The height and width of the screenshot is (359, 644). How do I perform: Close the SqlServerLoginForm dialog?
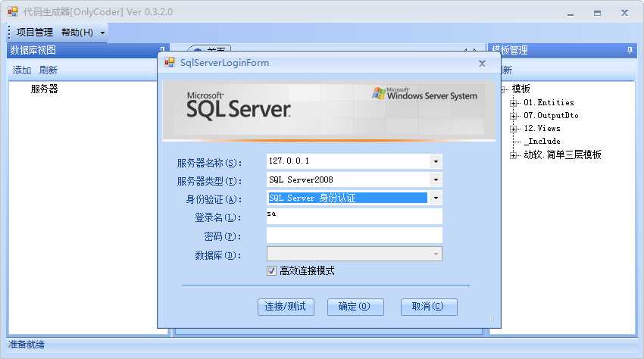click(482, 64)
